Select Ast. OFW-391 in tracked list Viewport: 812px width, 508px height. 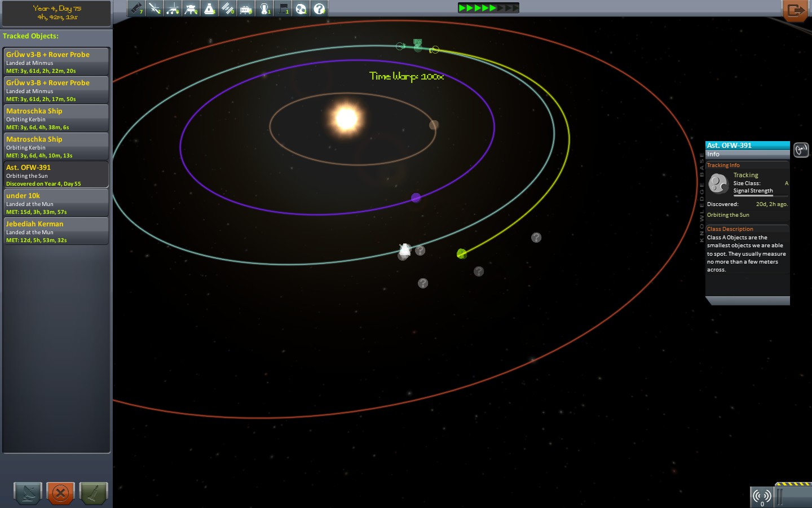coord(56,174)
